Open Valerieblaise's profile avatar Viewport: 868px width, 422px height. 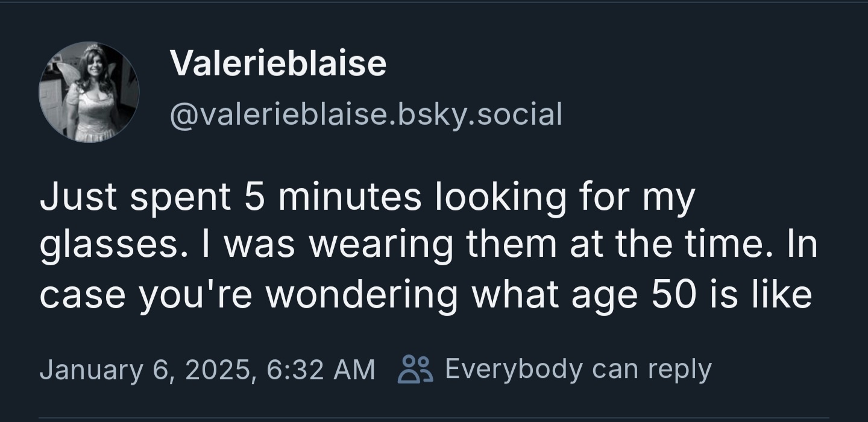coord(89,92)
